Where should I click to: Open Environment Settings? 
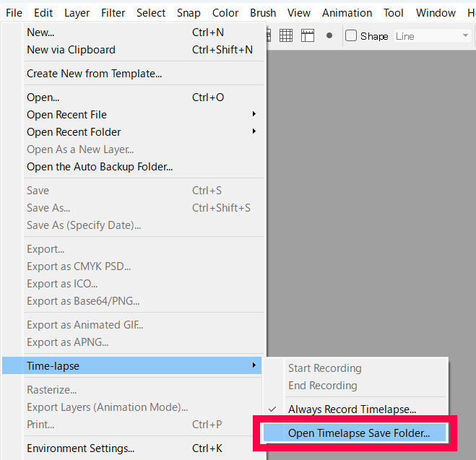[80, 448]
